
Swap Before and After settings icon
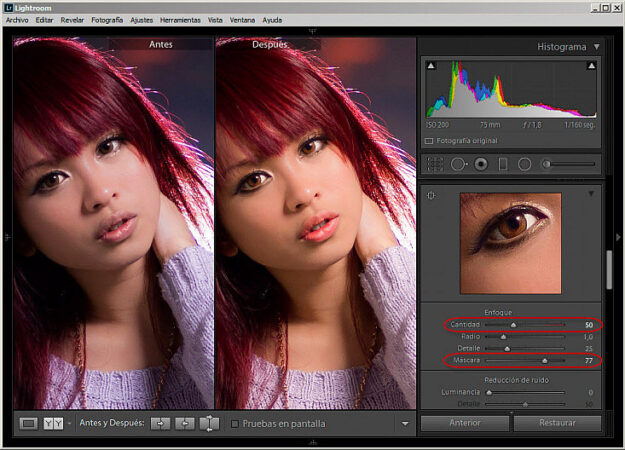tap(209, 423)
